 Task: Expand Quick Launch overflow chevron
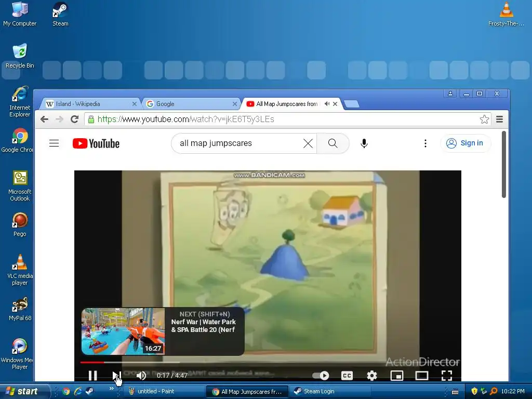(x=111, y=389)
